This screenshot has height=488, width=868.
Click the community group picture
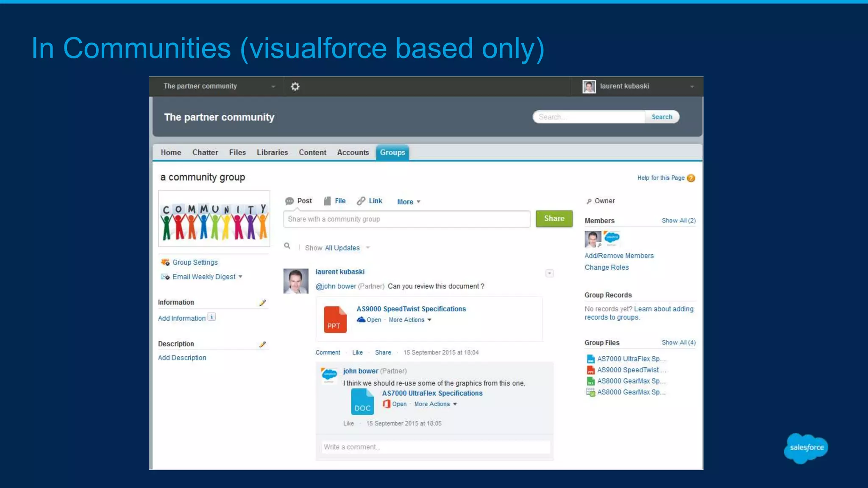pyautogui.click(x=214, y=219)
